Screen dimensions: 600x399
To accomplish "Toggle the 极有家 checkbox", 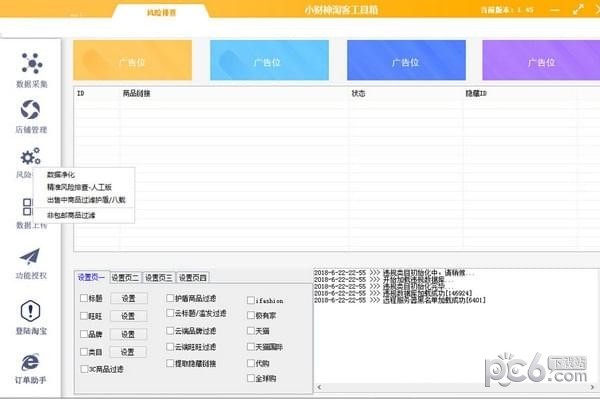I will (251, 316).
